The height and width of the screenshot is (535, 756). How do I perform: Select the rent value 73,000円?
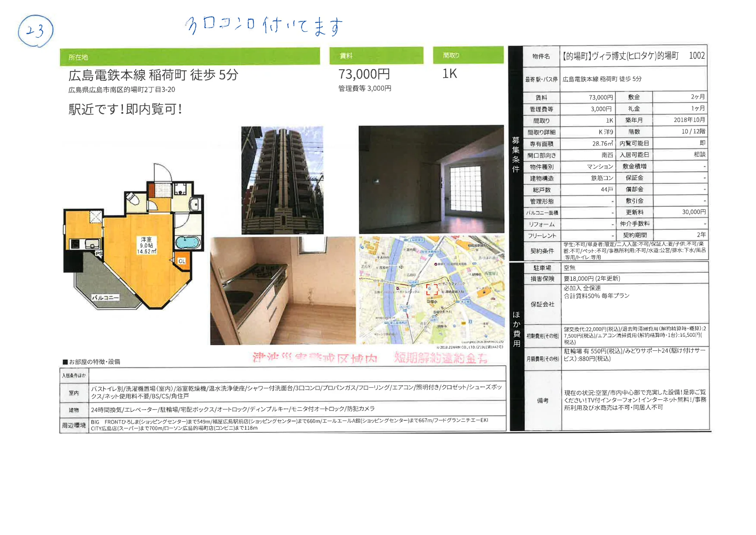364,75
